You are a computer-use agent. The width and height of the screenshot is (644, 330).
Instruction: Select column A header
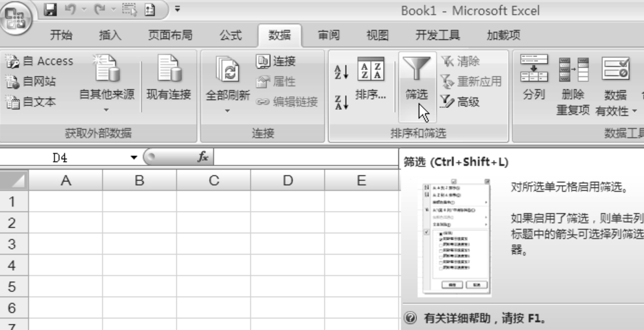click(65, 180)
